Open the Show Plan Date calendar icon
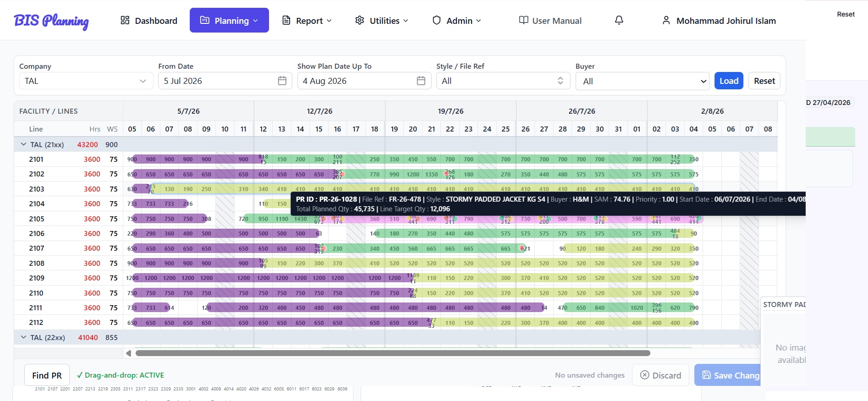The width and height of the screenshot is (868, 401). pos(421,81)
